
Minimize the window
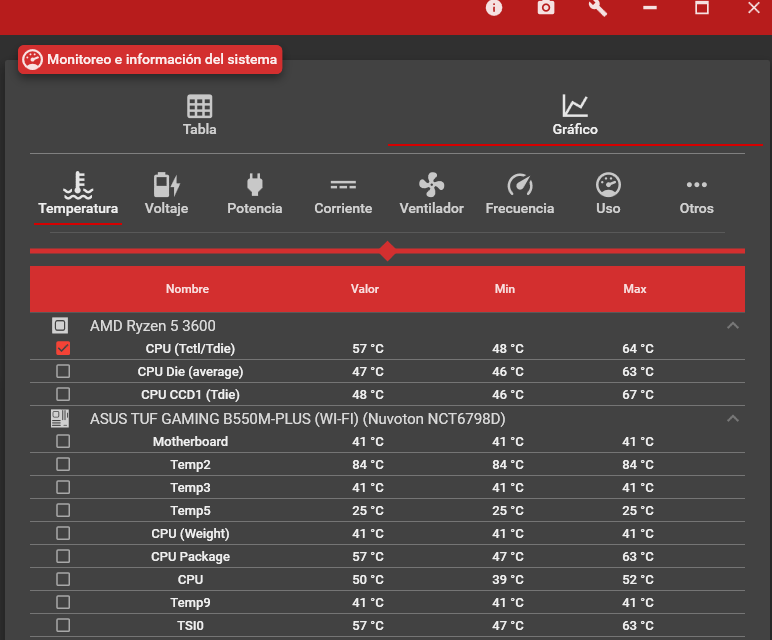[x=650, y=8]
